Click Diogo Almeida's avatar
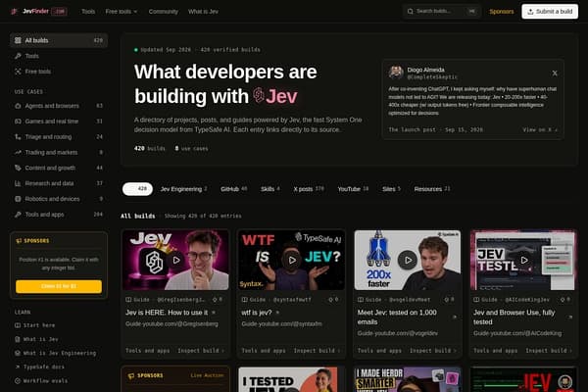The width and height of the screenshot is (588, 392). [396, 72]
